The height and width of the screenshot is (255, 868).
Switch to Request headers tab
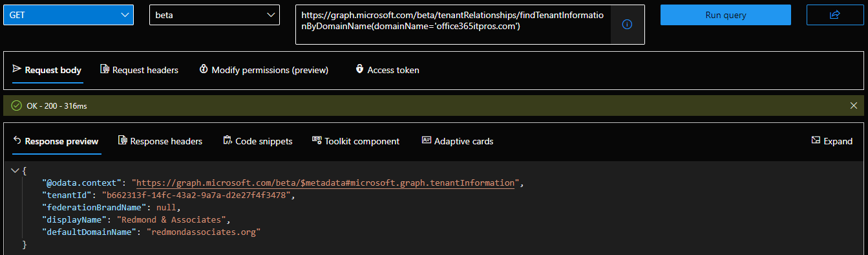click(x=139, y=70)
